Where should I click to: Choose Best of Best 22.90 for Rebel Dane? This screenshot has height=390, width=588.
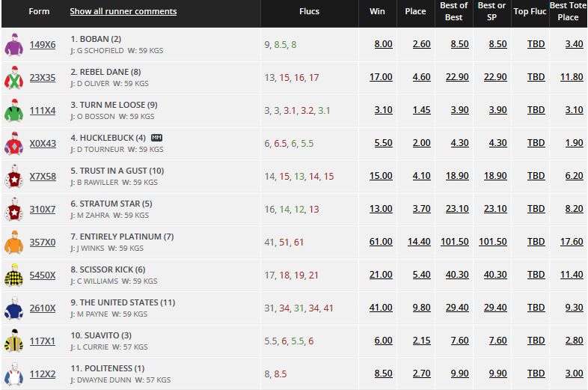pyautogui.click(x=456, y=77)
